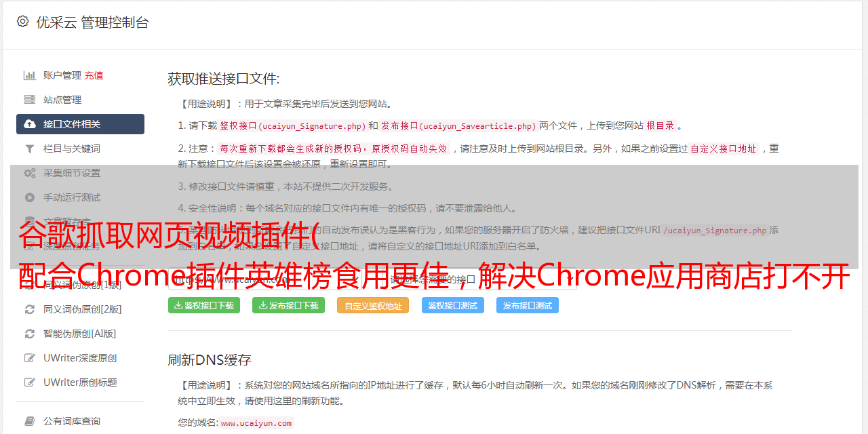
Task: Click the play icon for 手动运行测试
Action: point(30,197)
